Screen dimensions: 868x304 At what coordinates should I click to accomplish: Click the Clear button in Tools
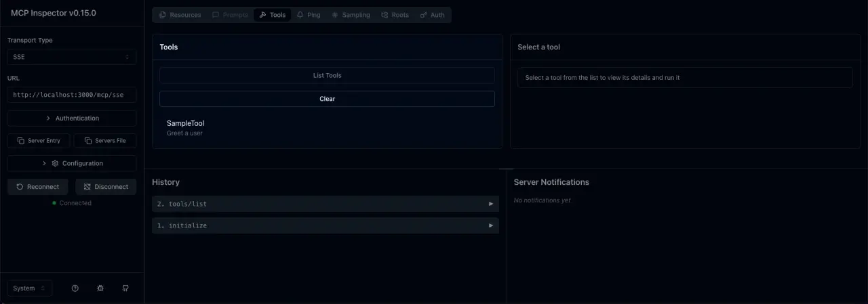(327, 99)
